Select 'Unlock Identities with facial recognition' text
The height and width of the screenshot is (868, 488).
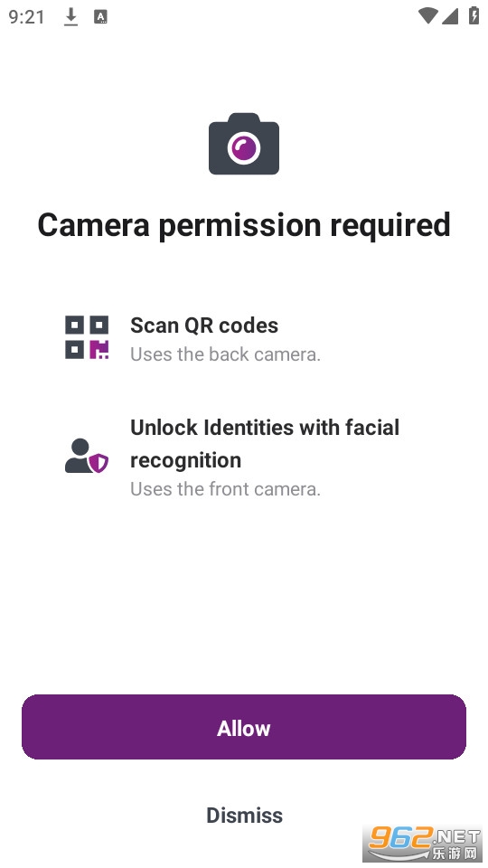[x=265, y=443]
